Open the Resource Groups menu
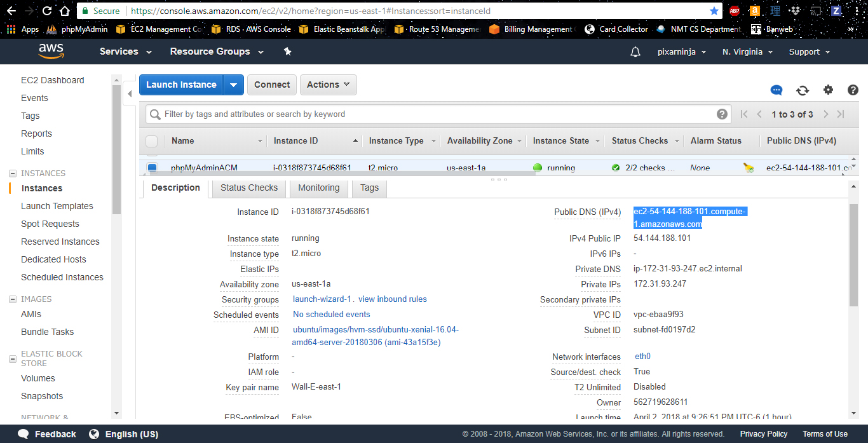868x443 pixels. (x=216, y=51)
